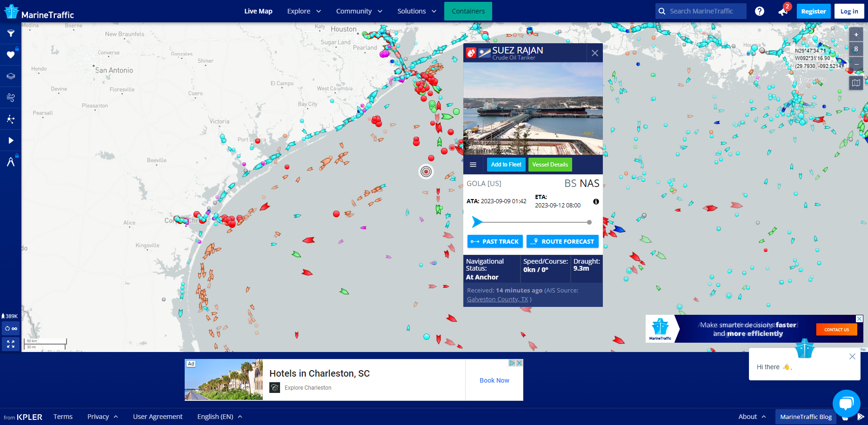Expand the Privacy footer menu
The width and height of the screenshot is (868, 425).
(102, 417)
